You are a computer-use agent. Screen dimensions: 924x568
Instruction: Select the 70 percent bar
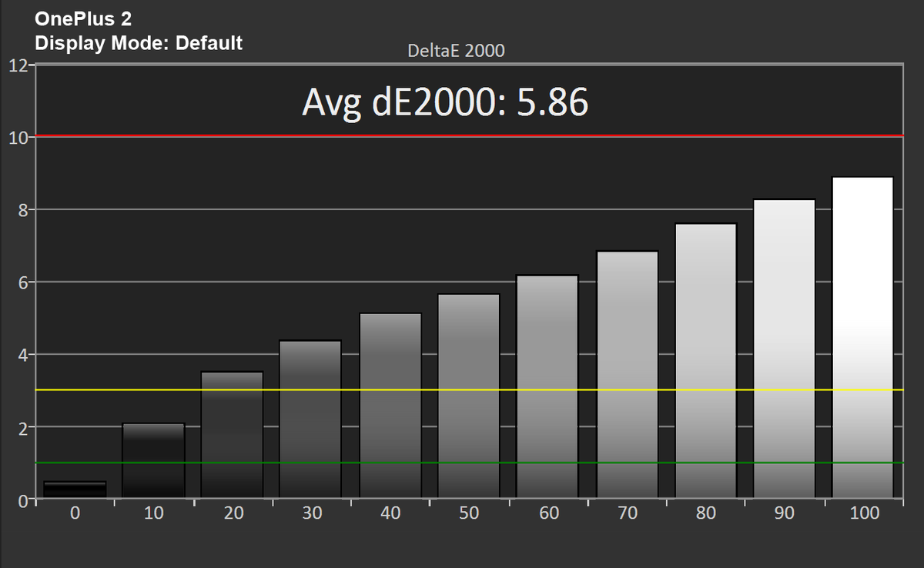[627, 375]
